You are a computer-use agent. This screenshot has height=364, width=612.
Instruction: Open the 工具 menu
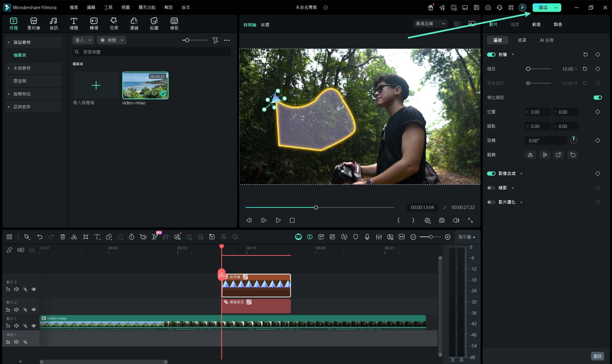coord(108,7)
